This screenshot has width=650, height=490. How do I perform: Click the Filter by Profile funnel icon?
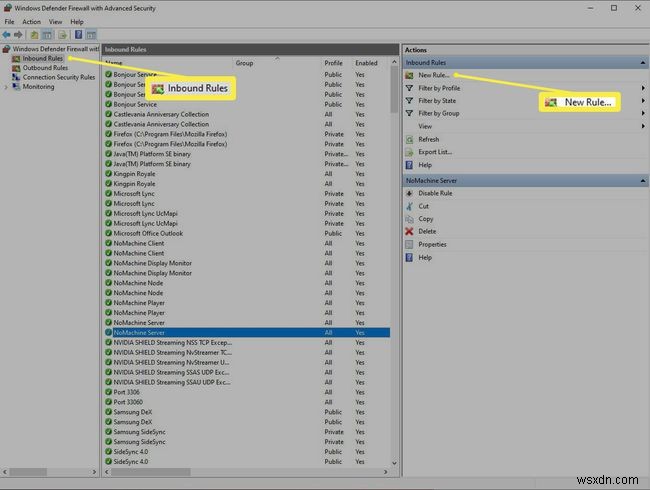(x=409, y=88)
